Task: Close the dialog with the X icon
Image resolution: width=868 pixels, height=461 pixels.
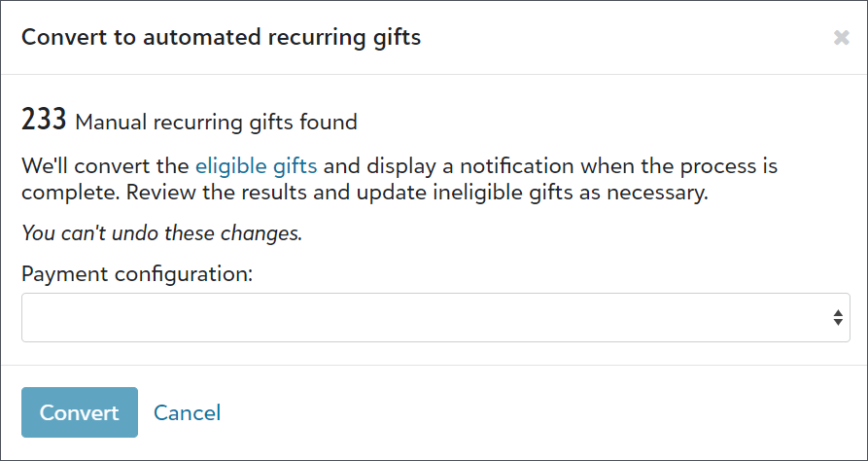Action: tap(842, 38)
